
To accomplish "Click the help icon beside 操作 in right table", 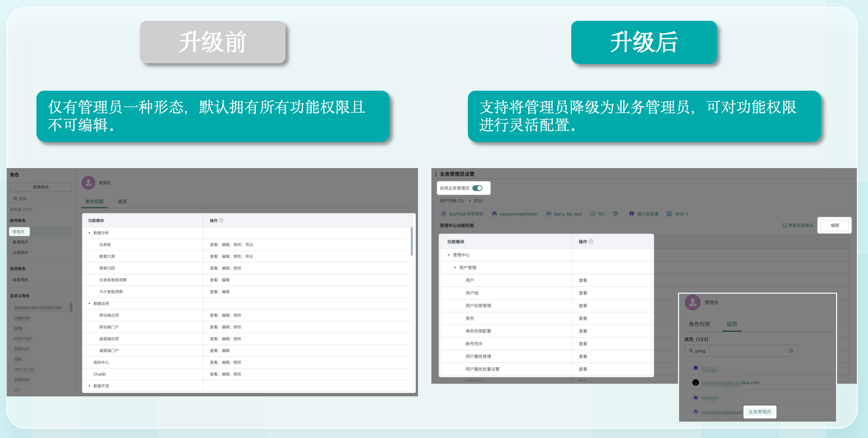I will tap(591, 242).
